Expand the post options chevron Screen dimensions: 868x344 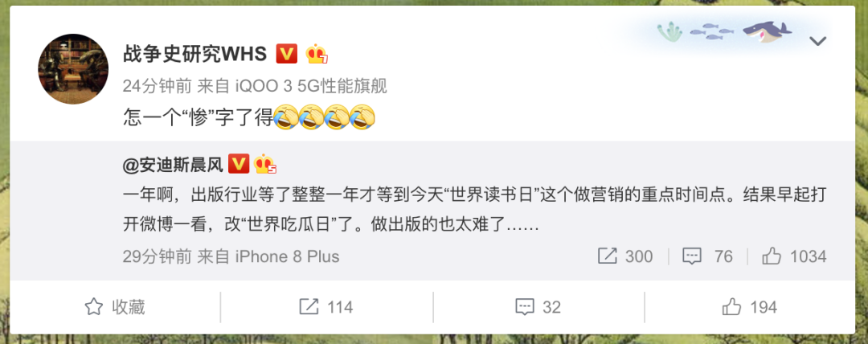(817, 40)
